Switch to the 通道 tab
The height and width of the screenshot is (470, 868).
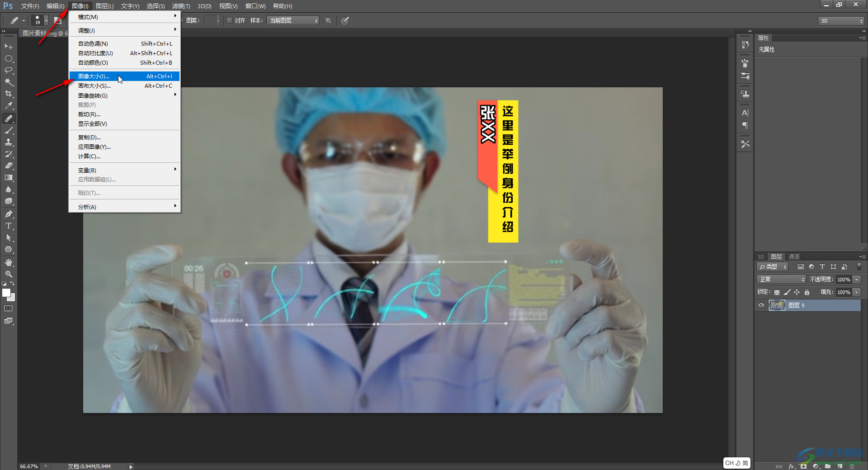coord(794,257)
